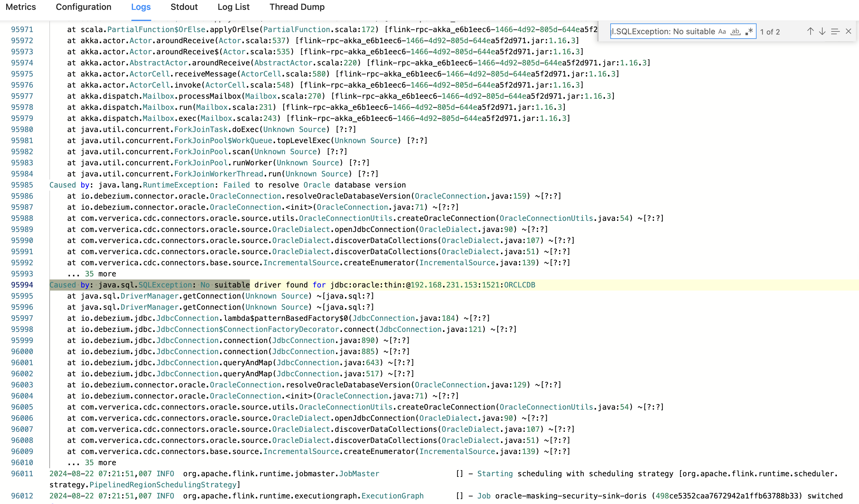The width and height of the screenshot is (859, 504).
Task: Toggle Match Case in find widget
Action: coord(722,32)
